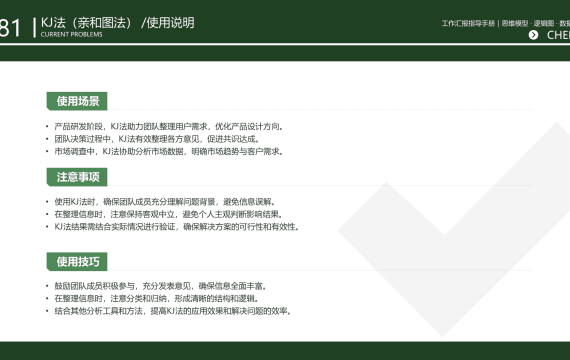
Task: Click bullet starting KJ法结果需结合实际情况
Action: point(177,227)
